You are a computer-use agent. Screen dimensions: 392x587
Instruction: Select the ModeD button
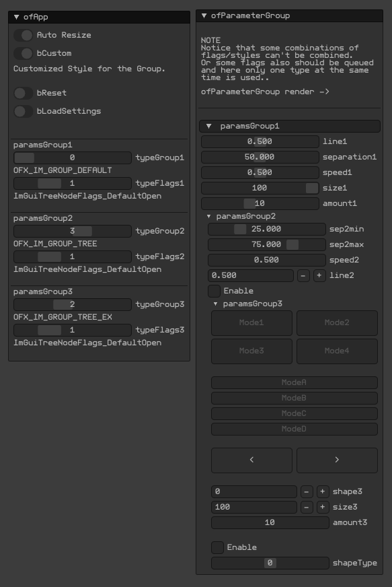[x=295, y=429]
